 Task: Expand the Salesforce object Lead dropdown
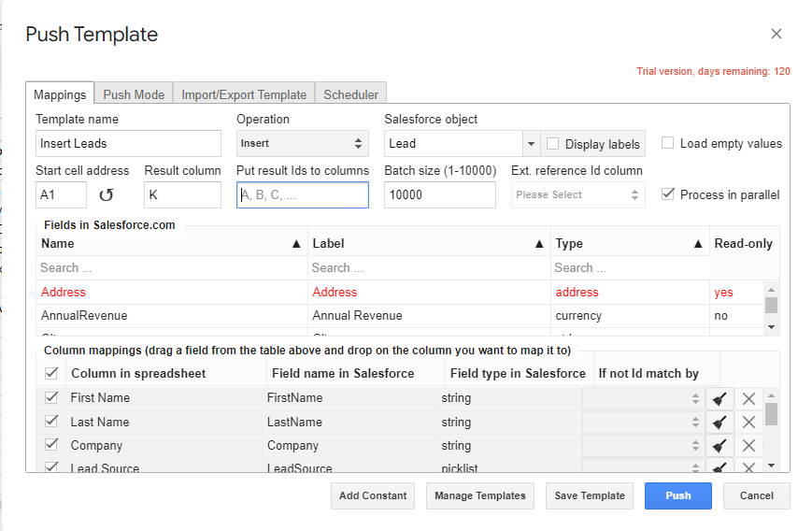(x=531, y=144)
